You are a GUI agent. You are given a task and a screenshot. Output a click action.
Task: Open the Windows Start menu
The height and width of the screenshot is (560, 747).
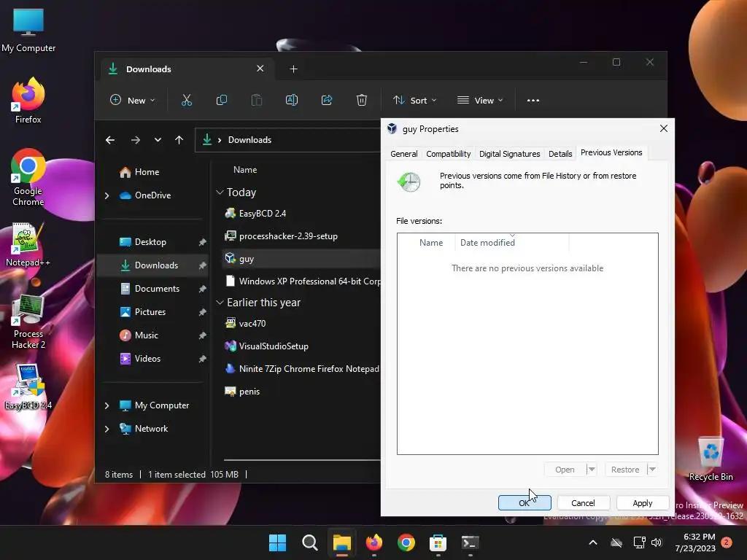277,542
